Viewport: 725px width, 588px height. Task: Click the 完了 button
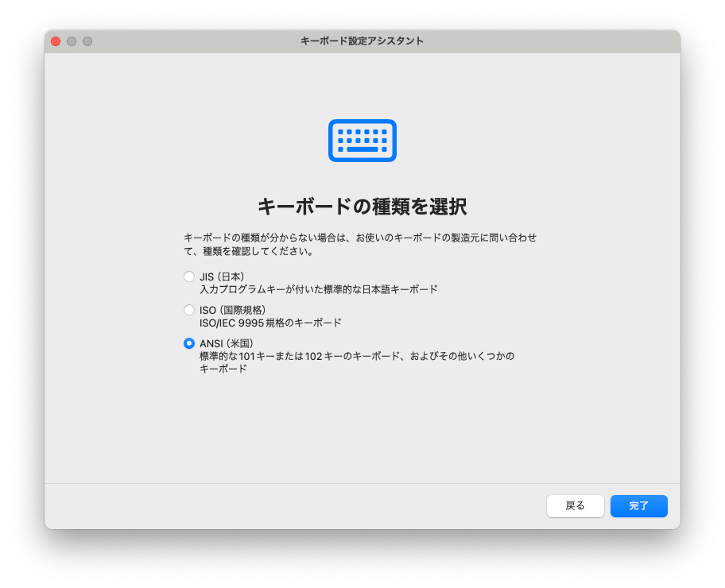point(638,505)
